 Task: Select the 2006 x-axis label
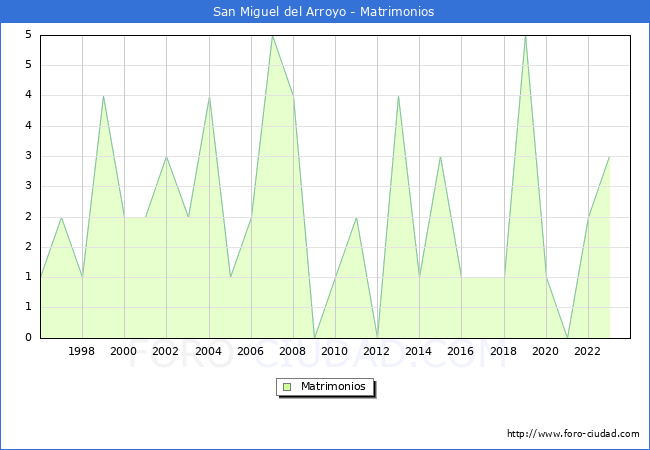[x=250, y=351]
